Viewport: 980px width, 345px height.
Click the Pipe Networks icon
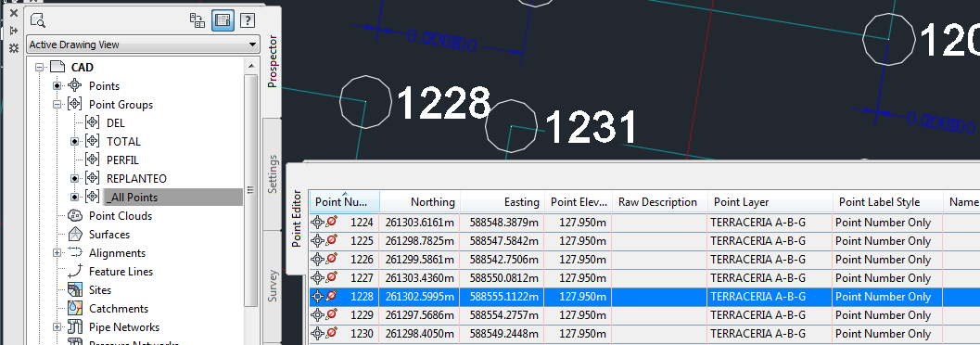tap(75, 326)
